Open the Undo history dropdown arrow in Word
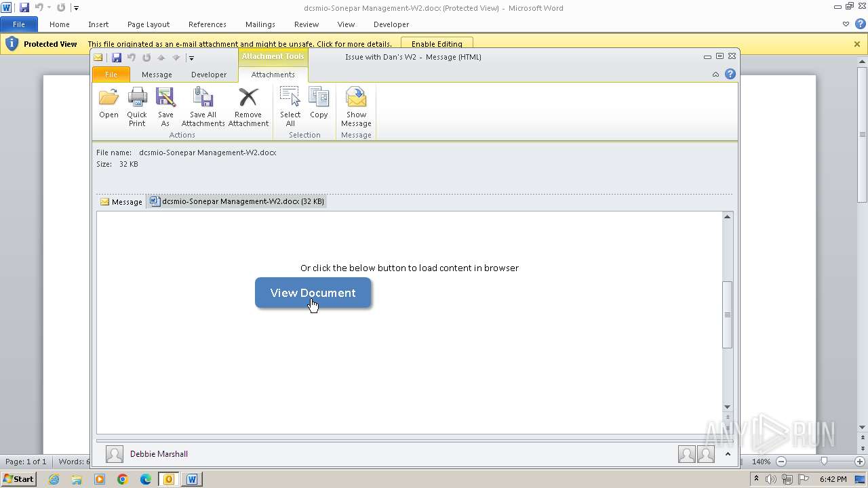 pyautogui.click(x=49, y=7)
